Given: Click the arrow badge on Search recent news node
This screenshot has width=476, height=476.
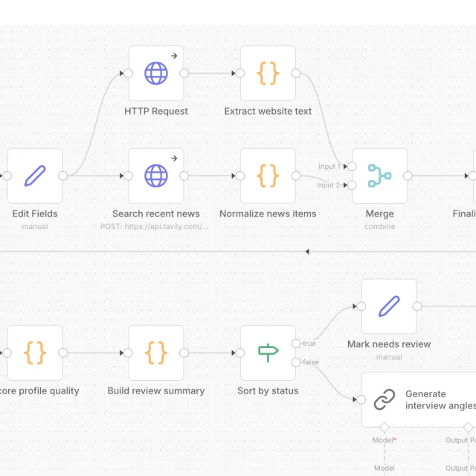Looking at the screenshot, I should click(174, 158).
